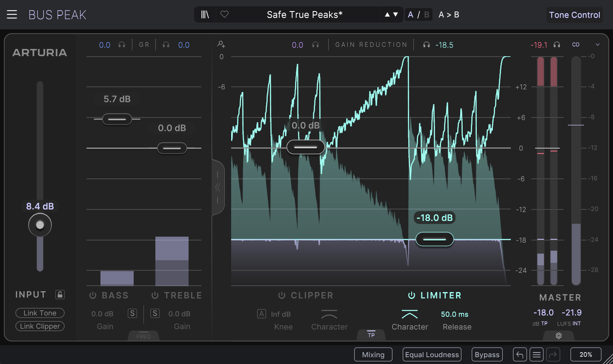Open the hamburger main menu
Screen dimensions: 613x364
(x=12, y=14)
